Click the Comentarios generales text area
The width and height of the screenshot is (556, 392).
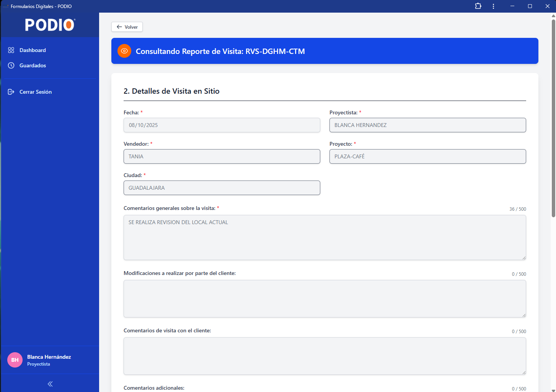325,237
